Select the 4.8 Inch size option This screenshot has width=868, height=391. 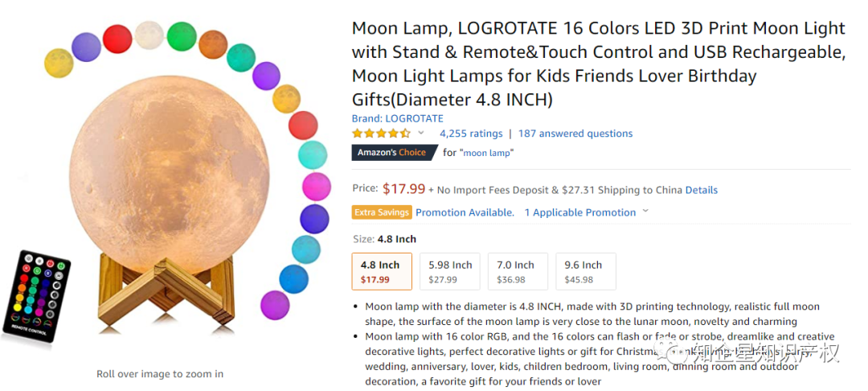pos(382,272)
